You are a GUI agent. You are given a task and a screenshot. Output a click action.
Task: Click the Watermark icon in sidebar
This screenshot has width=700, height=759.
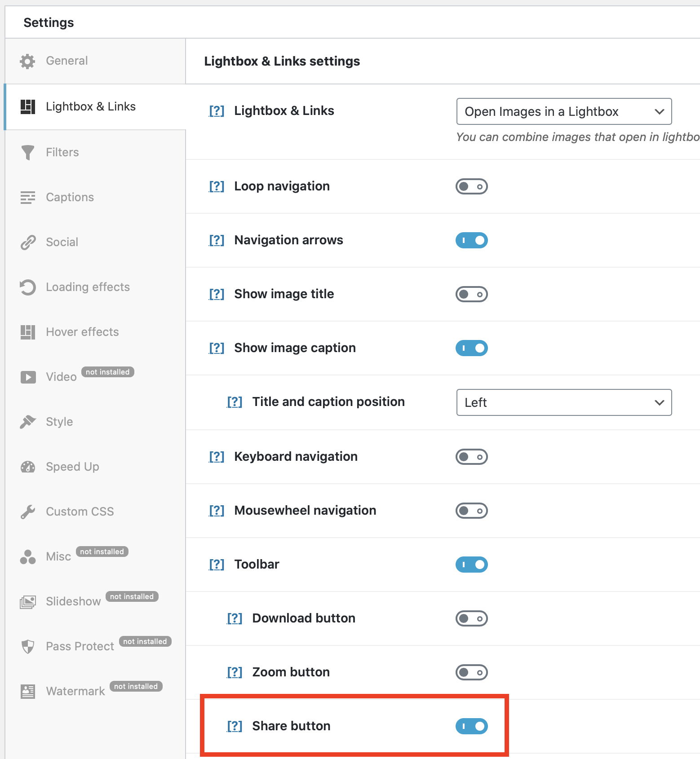[27, 691]
